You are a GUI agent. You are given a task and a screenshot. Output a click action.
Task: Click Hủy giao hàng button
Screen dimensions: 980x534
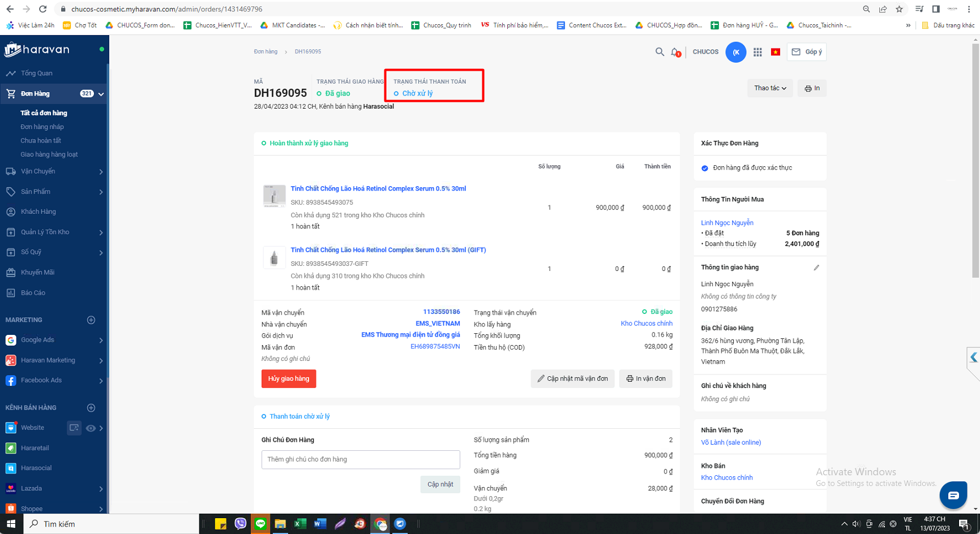click(289, 379)
